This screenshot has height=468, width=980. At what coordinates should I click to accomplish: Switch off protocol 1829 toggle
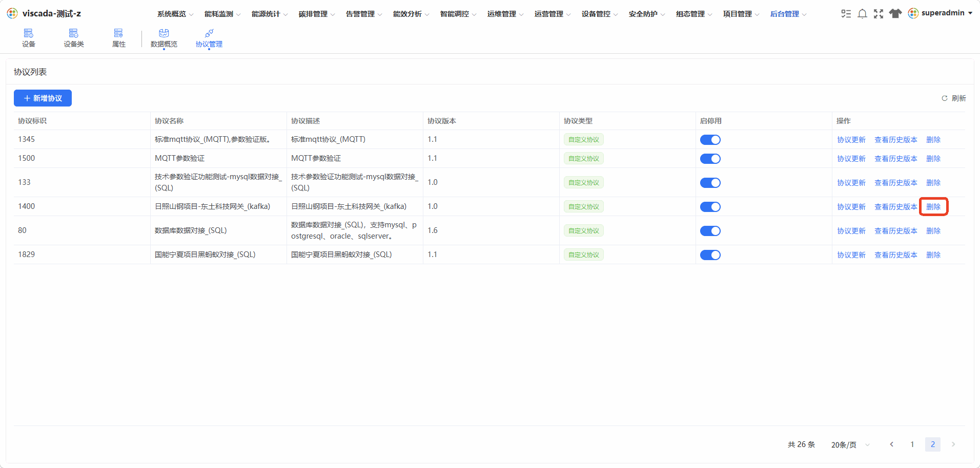pyautogui.click(x=710, y=255)
